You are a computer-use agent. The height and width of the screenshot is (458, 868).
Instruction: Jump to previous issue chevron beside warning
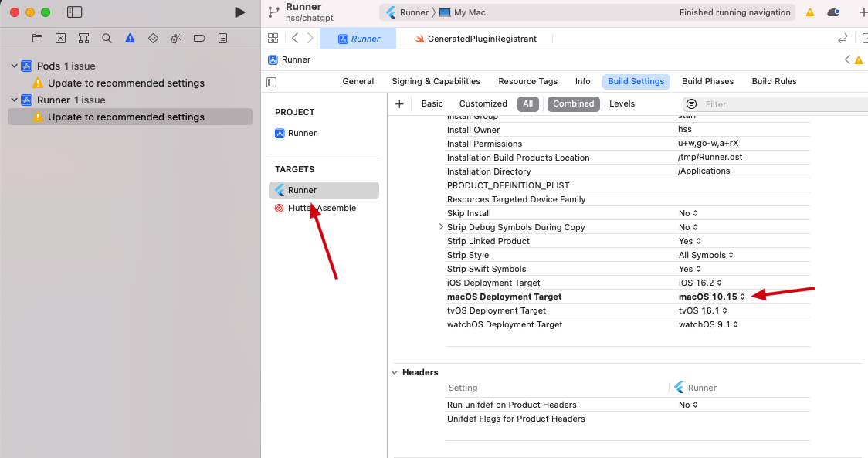tap(847, 59)
